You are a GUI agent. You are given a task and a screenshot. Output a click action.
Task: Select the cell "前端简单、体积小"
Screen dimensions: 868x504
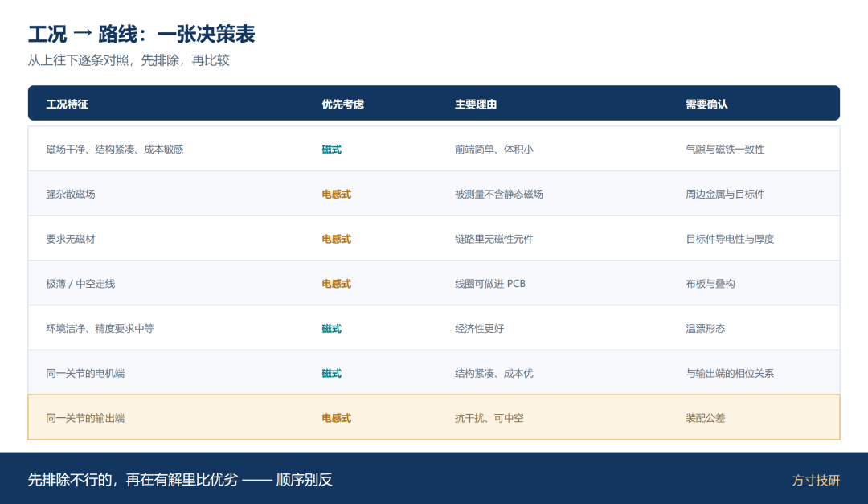click(493, 149)
